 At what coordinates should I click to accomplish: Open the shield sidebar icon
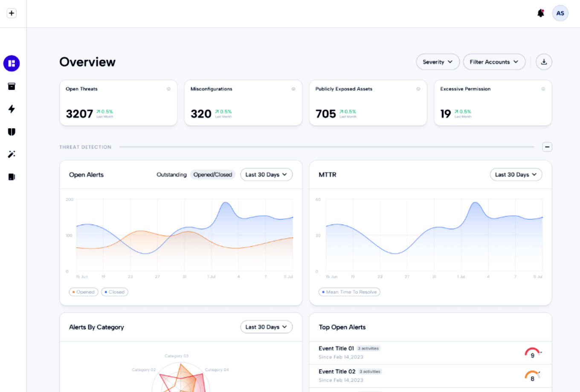pos(12,132)
